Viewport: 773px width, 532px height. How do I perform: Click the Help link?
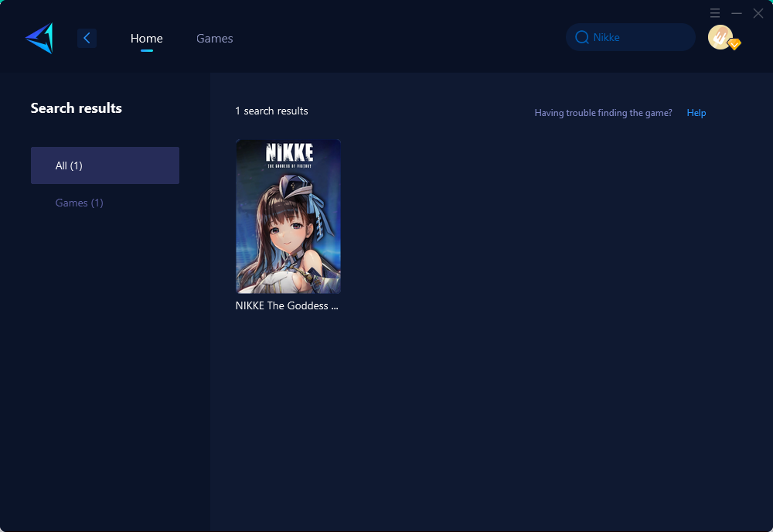(696, 112)
